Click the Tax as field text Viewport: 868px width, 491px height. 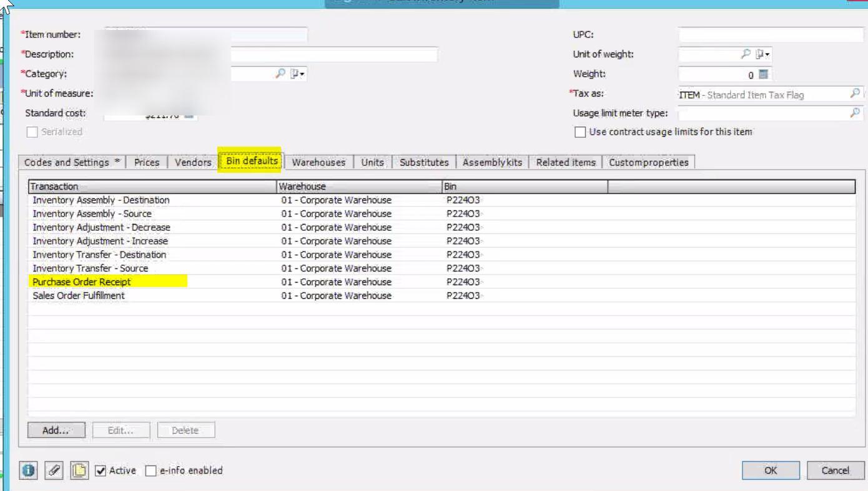741,95
